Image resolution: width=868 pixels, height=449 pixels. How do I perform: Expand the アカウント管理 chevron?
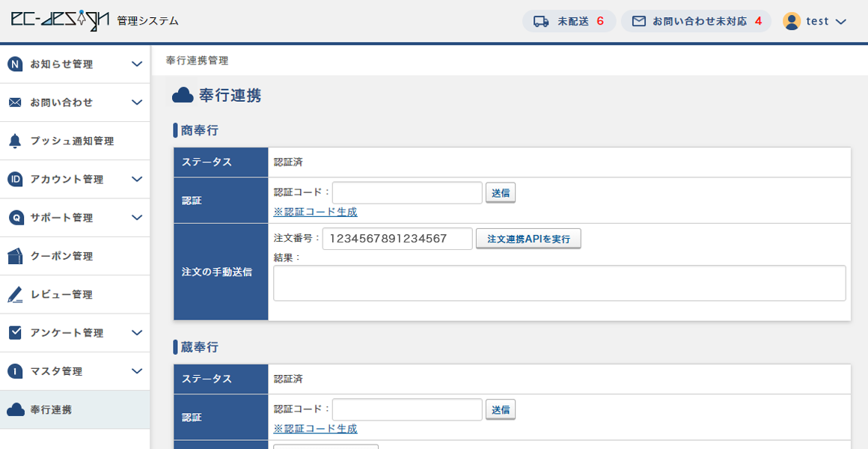tap(137, 180)
